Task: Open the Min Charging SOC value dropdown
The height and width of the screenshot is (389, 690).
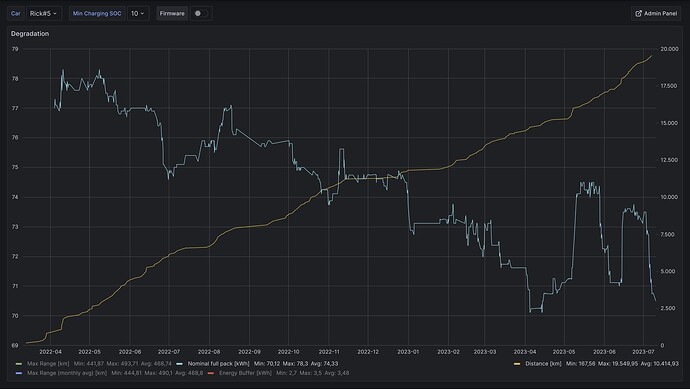Action: click(138, 14)
